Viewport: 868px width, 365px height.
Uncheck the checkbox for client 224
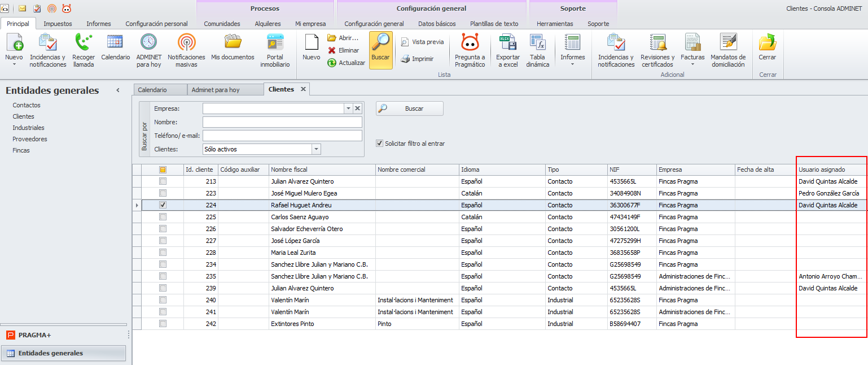click(x=163, y=205)
